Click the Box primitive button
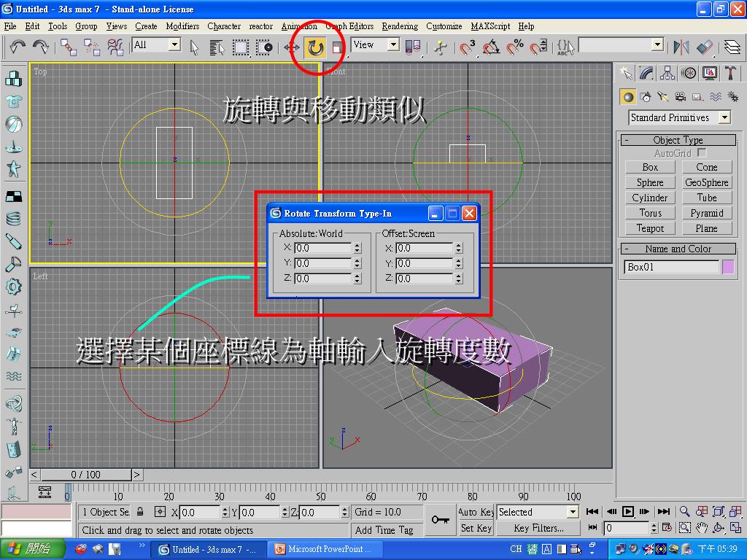Viewport: 747px width, 560px height. pos(650,167)
